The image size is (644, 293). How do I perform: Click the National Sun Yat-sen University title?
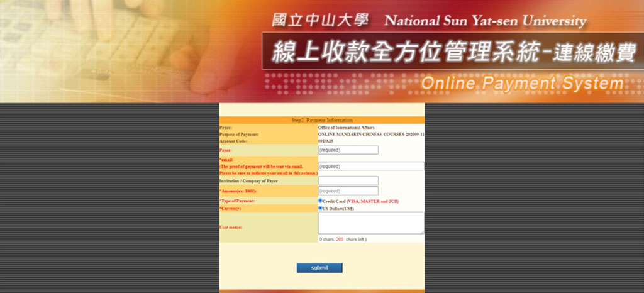(485, 20)
